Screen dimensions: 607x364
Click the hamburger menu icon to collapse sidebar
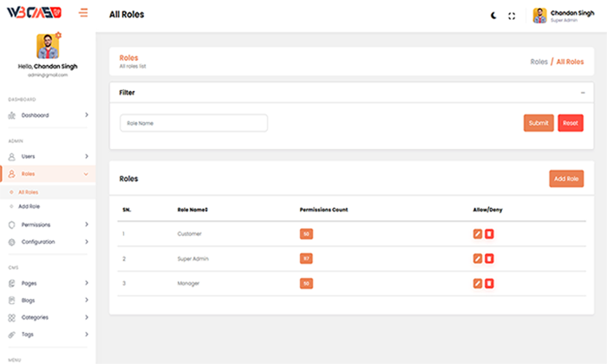coord(83,13)
